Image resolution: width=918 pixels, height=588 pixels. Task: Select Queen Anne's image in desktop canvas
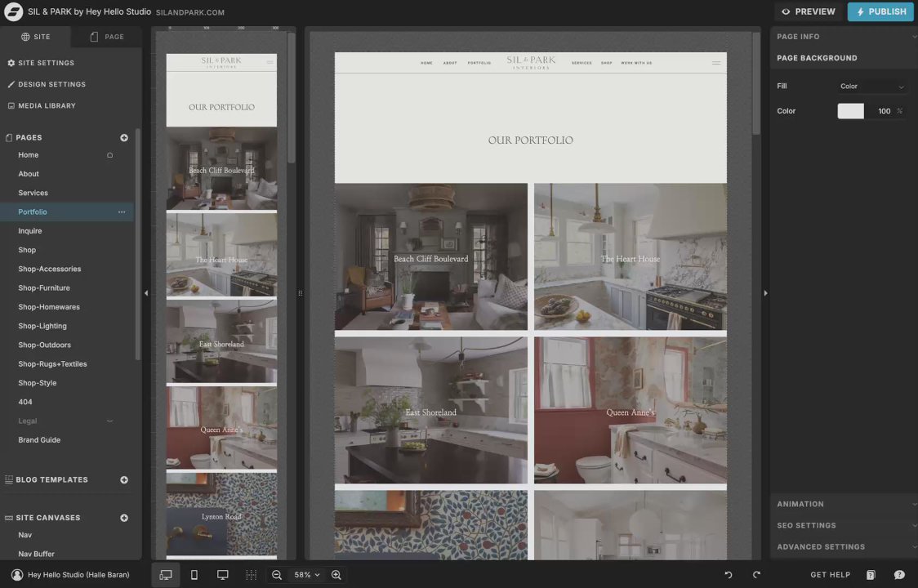point(631,410)
